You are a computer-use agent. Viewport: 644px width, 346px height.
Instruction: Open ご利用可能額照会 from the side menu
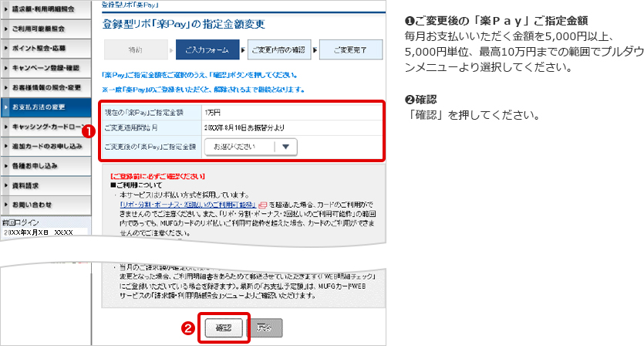[45, 29]
